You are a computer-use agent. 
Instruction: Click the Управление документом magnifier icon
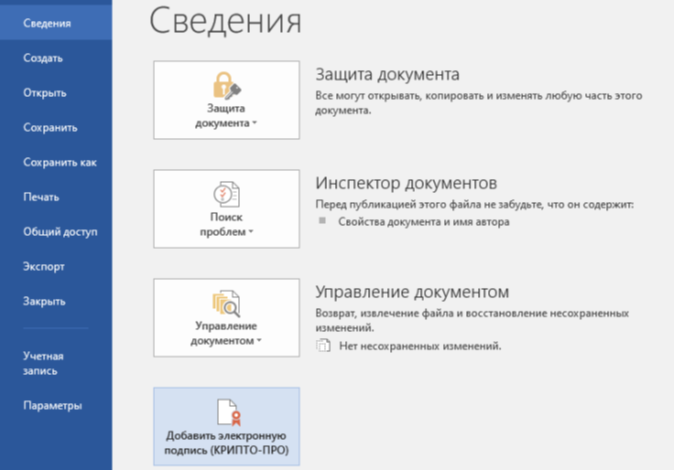coord(226,304)
